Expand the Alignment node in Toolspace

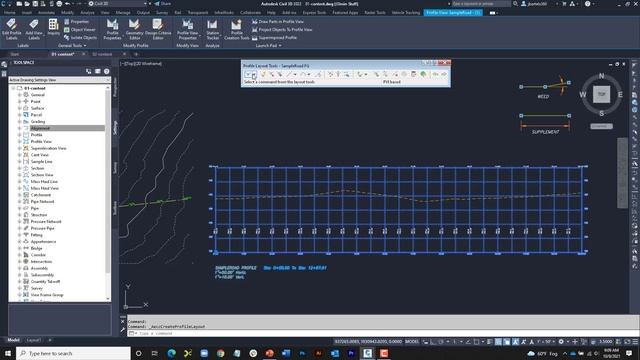[x=20, y=128]
